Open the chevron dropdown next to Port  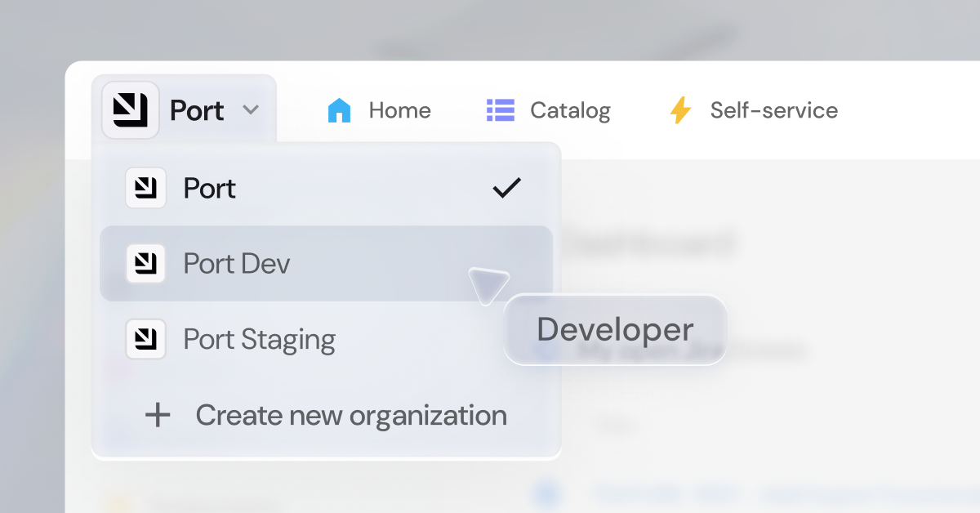[x=251, y=109]
